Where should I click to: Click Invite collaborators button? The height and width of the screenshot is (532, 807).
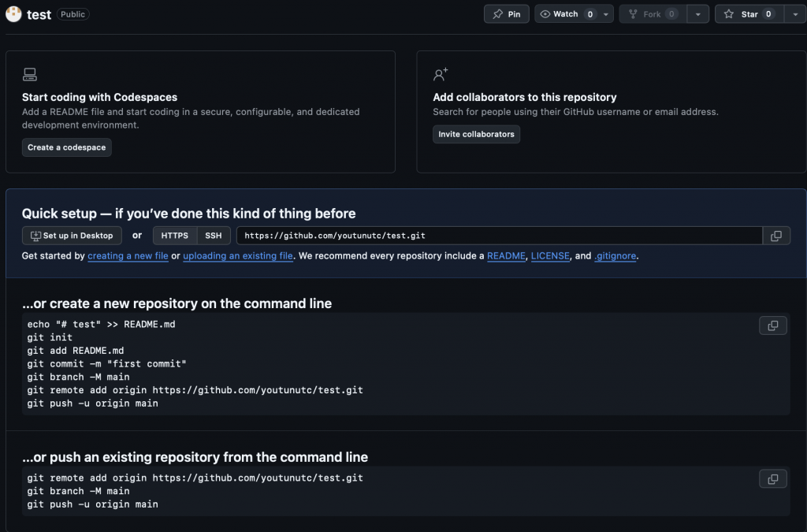(476, 134)
